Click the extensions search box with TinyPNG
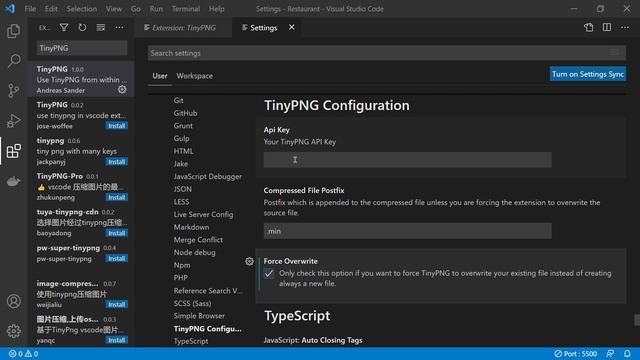 point(82,48)
